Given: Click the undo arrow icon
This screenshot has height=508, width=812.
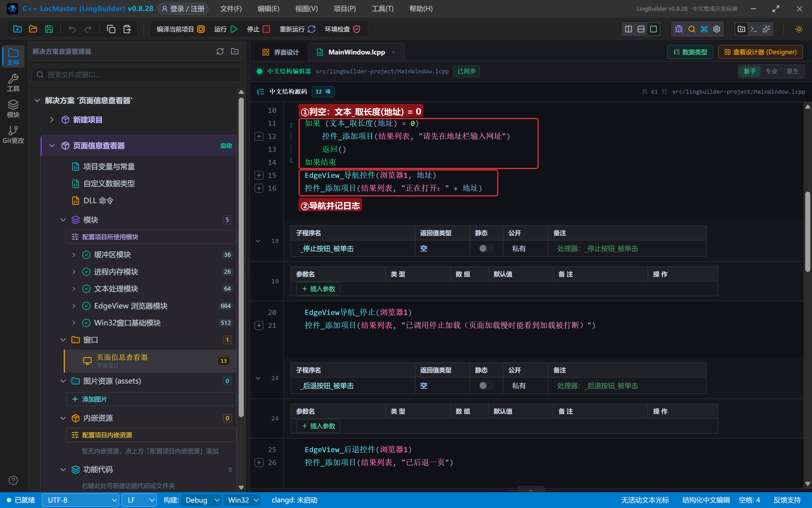Looking at the screenshot, I should point(72,29).
